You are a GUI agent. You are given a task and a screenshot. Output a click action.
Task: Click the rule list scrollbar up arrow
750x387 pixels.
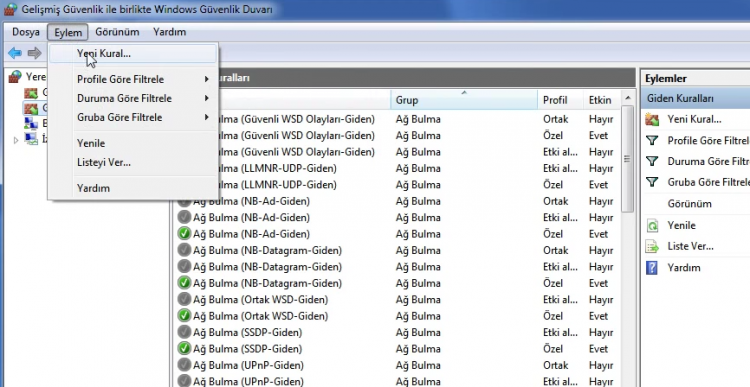[628, 99]
